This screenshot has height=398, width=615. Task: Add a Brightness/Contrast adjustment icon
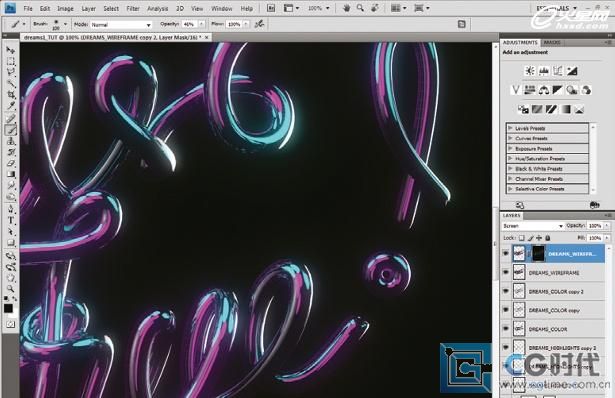tap(530, 71)
